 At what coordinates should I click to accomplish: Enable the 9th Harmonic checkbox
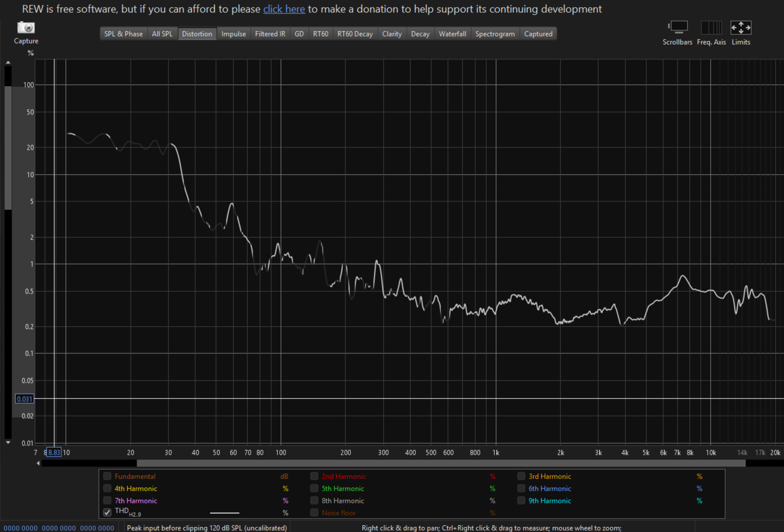click(x=521, y=501)
